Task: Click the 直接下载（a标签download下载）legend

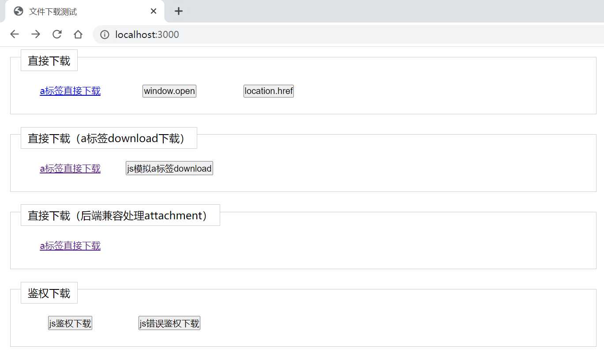Action: [109, 138]
